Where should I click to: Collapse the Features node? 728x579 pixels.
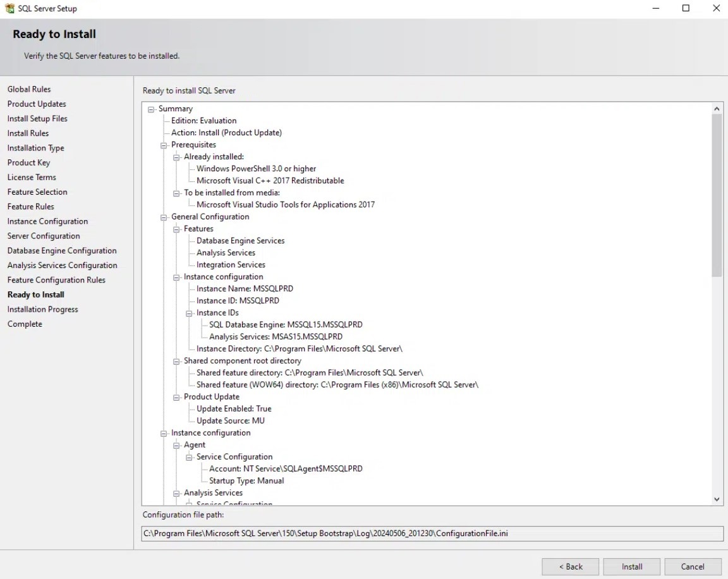[176, 229]
